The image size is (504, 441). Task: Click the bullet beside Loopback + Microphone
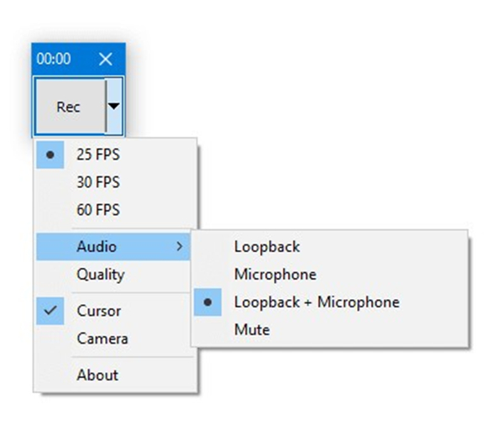(207, 302)
